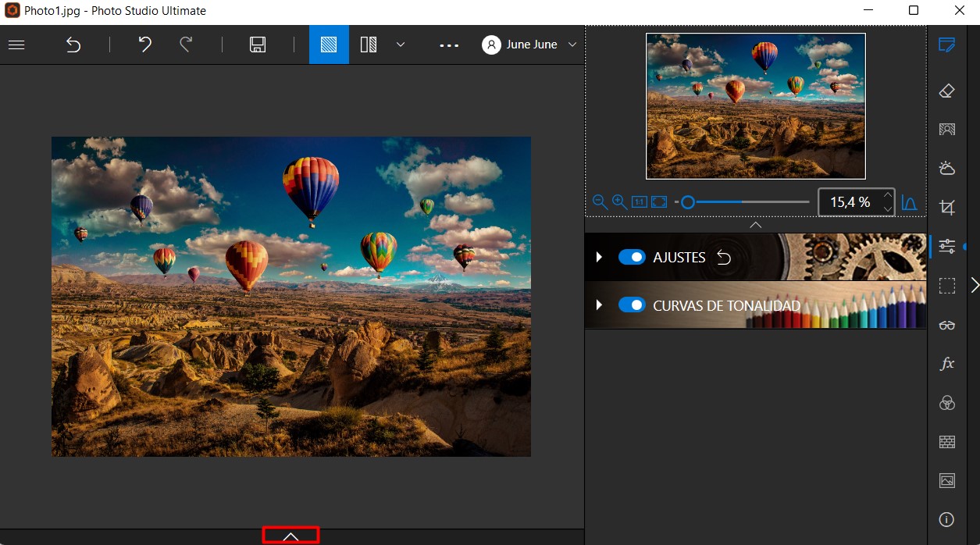
Task: Open the compare view options dropdown
Action: 401,45
